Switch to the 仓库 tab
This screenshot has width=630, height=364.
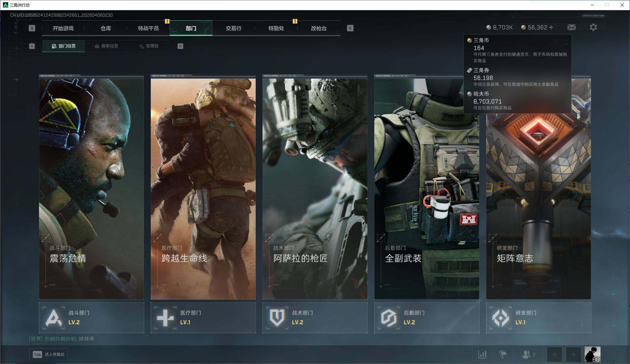click(106, 28)
